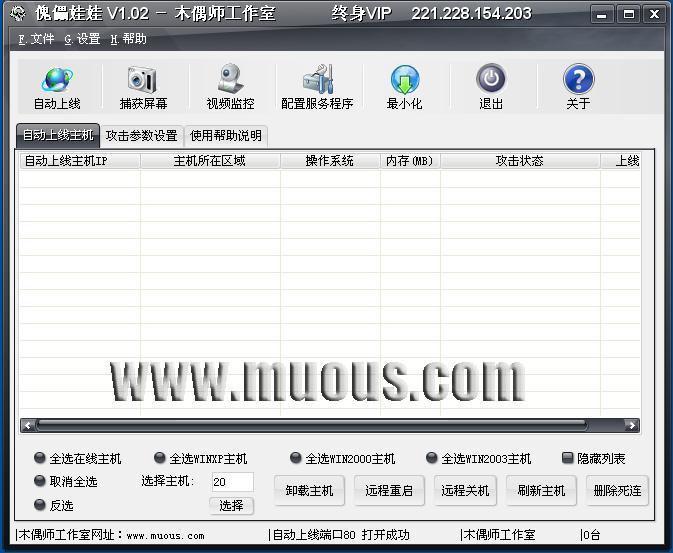Select the 全选在线主机 radio button

tap(39, 458)
